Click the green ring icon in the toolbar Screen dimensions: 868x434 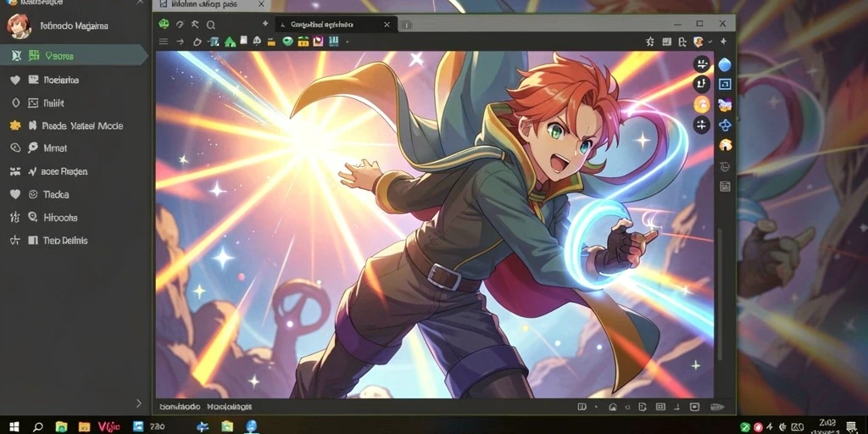(x=287, y=42)
